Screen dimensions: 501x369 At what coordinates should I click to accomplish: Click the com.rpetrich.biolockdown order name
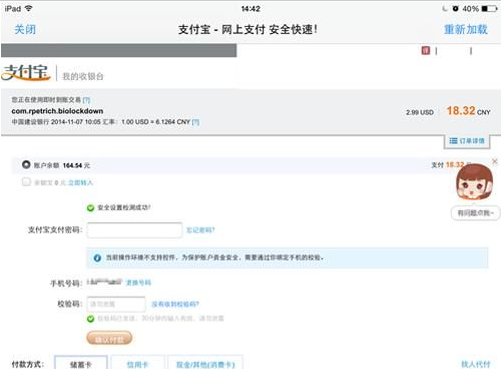click(x=57, y=111)
